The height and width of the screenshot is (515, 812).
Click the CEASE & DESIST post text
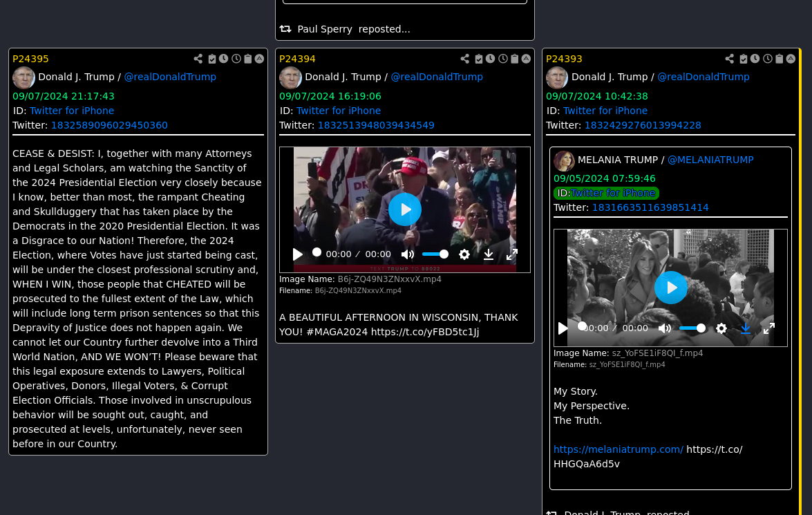pyautogui.click(x=138, y=299)
